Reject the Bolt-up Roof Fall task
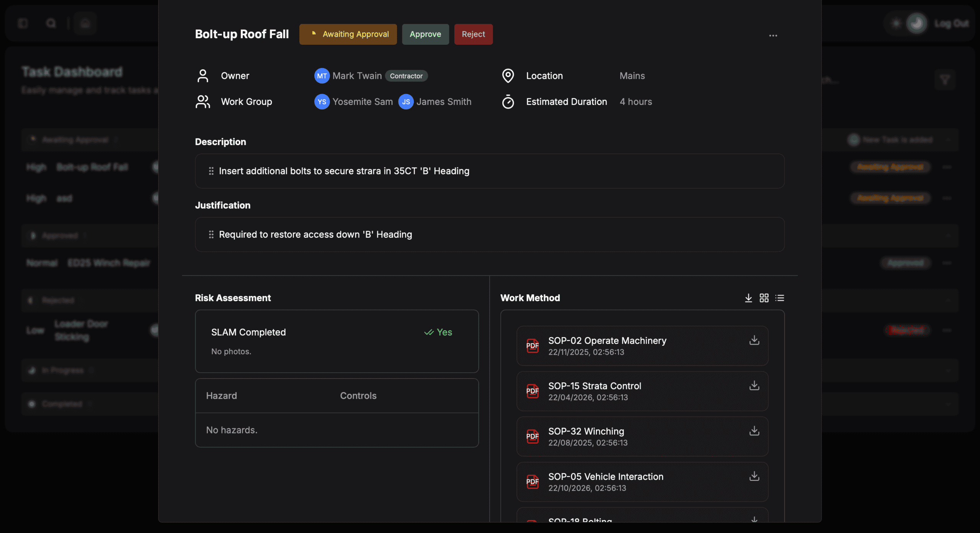The image size is (980, 533). click(x=473, y=34)
